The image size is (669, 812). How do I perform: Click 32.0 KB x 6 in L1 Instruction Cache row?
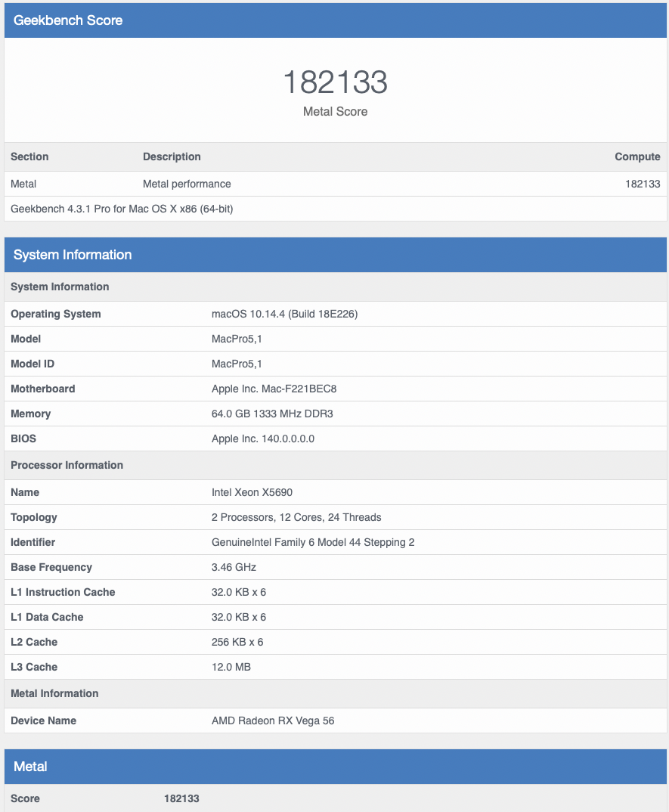tap(239, 592)
